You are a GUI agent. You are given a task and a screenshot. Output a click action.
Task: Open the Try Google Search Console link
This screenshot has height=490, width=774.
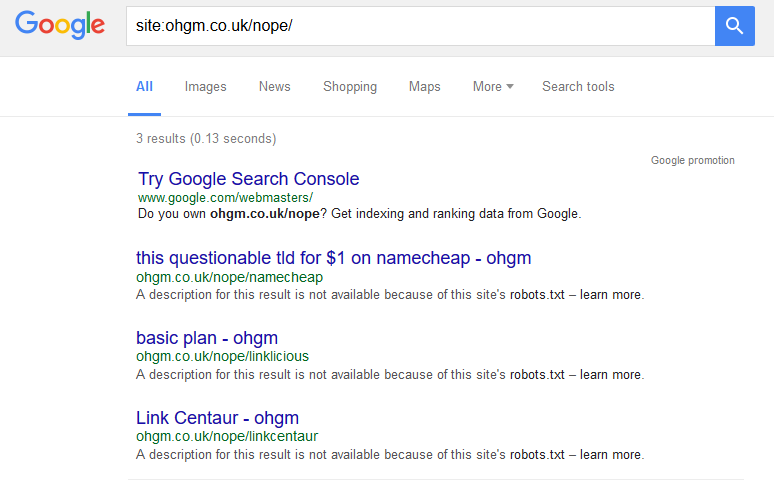[249, 179]
